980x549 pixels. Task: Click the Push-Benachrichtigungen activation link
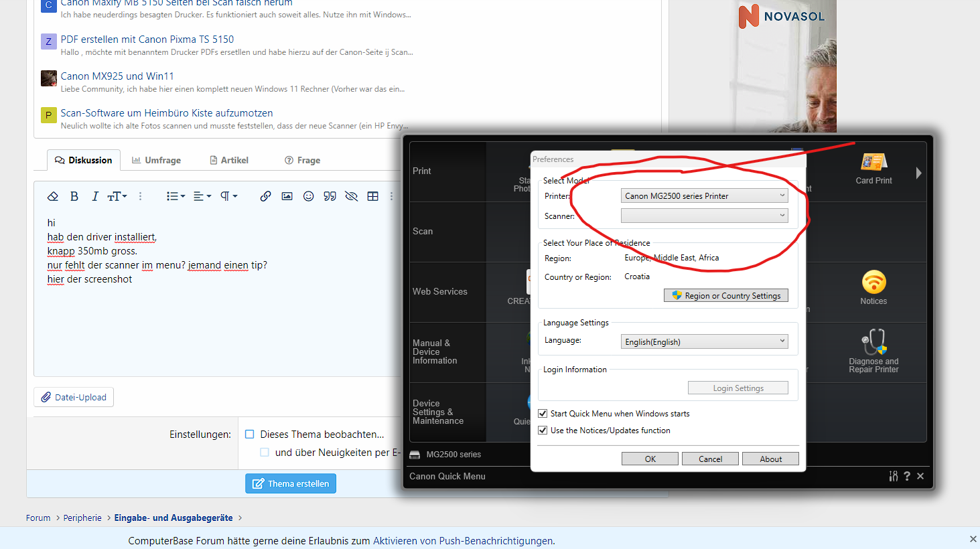pyautogui.click(x=463, y=540)
